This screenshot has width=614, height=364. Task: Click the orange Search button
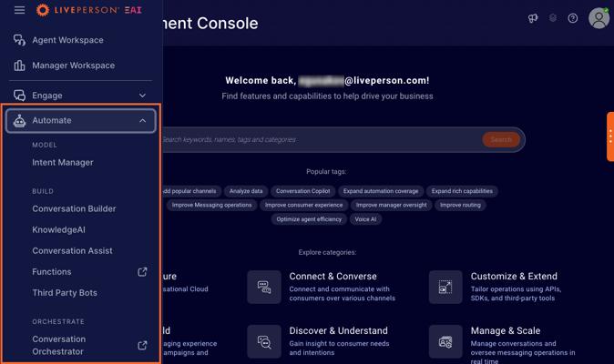pos(501,139)
